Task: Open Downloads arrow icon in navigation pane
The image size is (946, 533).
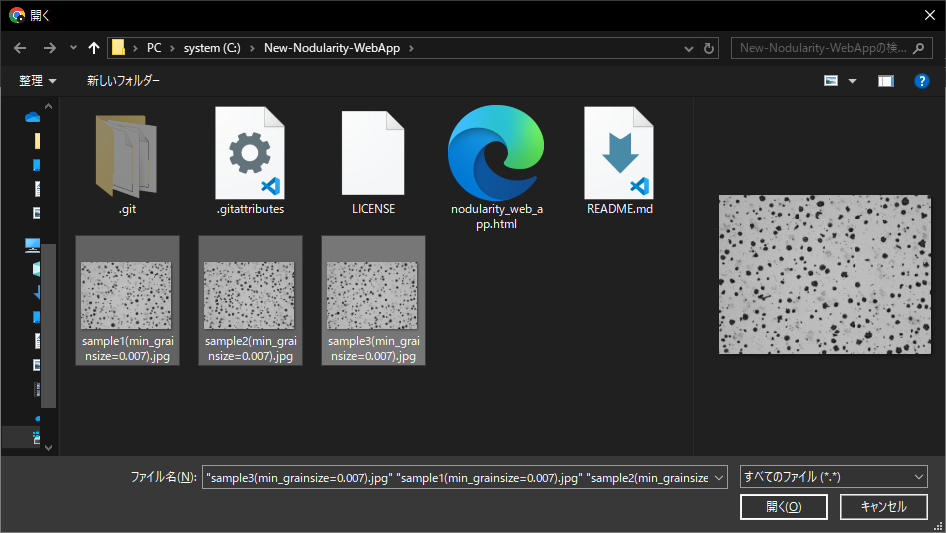Action: (37, 293)
